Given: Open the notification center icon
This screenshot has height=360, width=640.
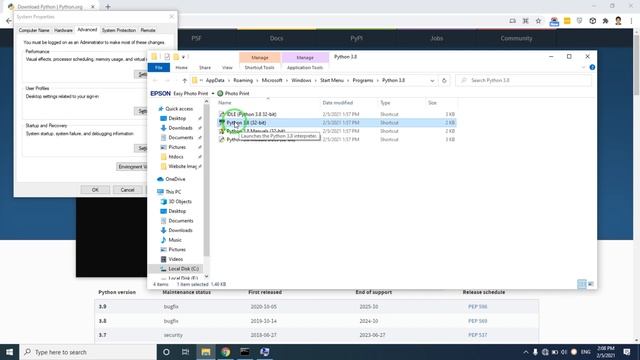Looking at the screenshot, I should coord(627,352).
